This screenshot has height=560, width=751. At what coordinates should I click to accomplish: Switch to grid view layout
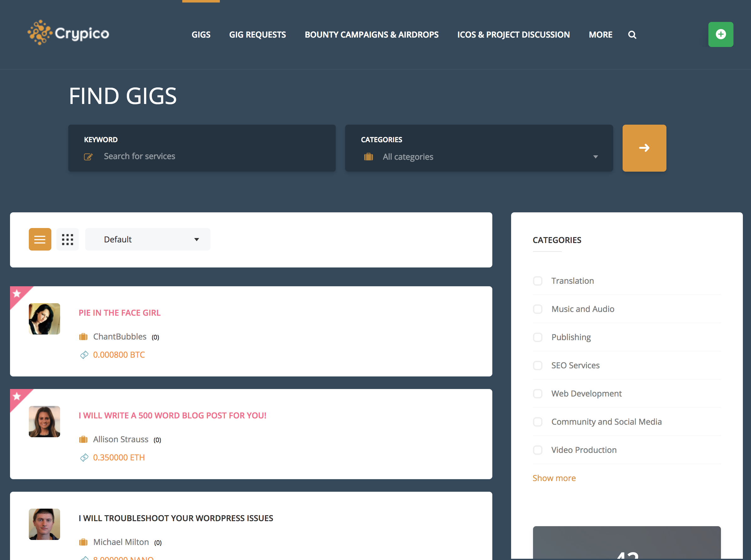coord(67,239)
